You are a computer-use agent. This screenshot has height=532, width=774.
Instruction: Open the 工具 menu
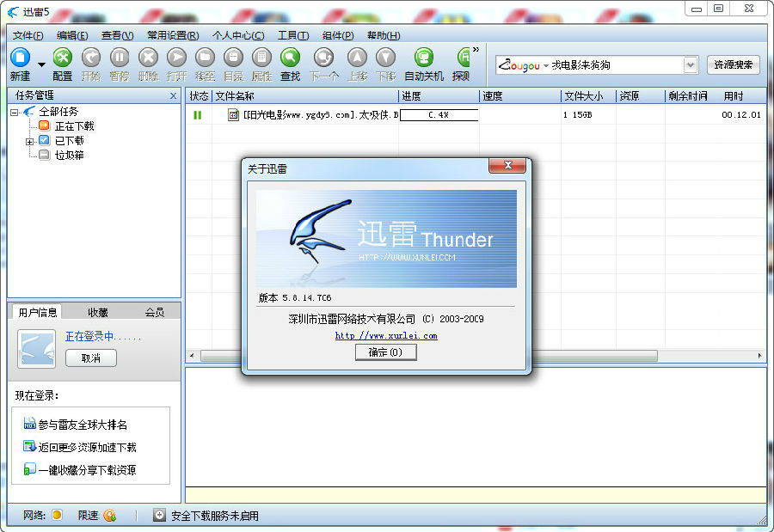pos(294,35)
